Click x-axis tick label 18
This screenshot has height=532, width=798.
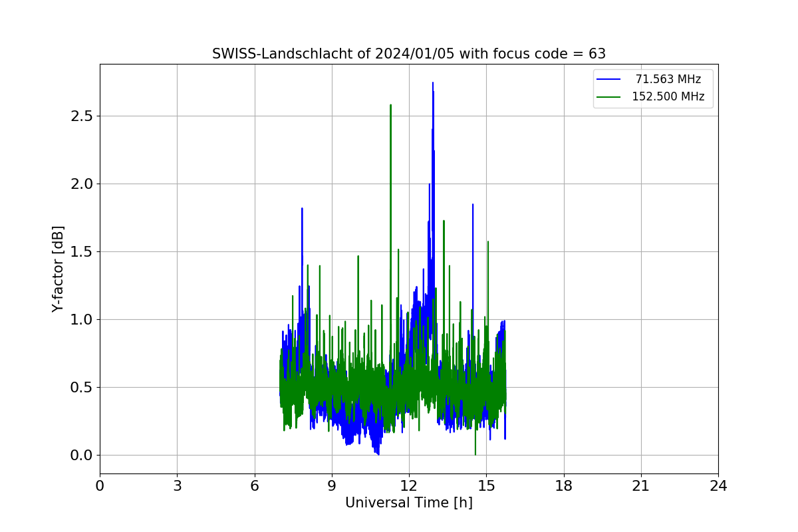click(x=564, y=486)
